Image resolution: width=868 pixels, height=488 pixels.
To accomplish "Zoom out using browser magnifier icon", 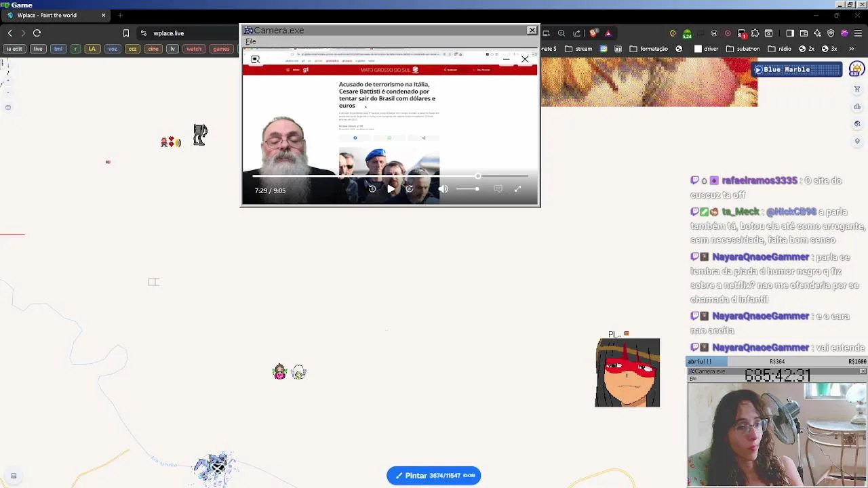I will tap(561, 33).
